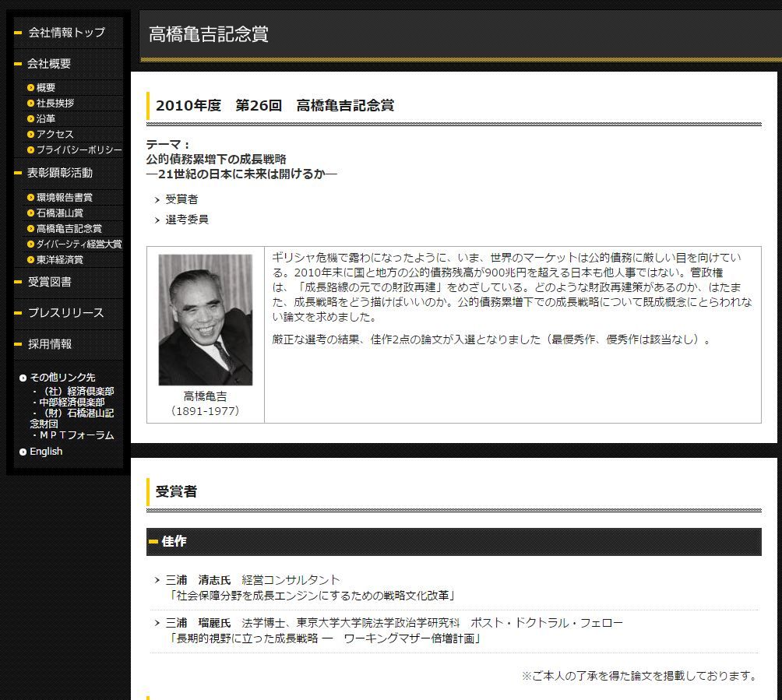
Task: Click the orange bullet icon beside プライバシーポリシー
Action: click(x=31, y=149)
